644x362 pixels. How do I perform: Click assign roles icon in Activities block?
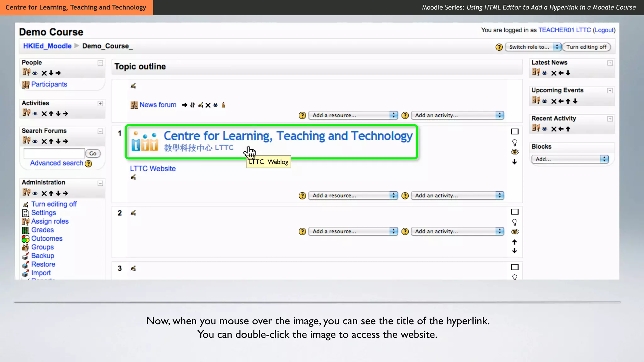pyautogui.click(x=26, y=112)
